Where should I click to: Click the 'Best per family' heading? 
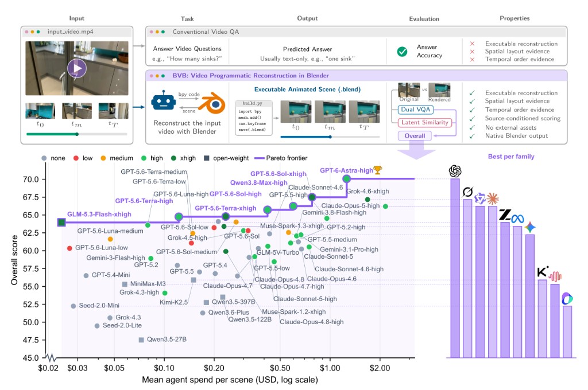click(511, 157)
